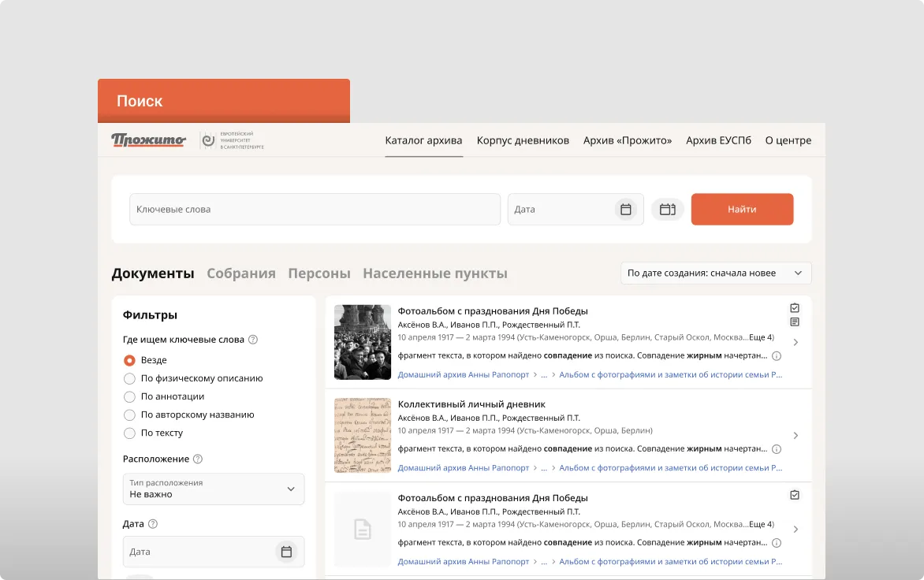Switch to the Персоны tab
924x580 pixels.
[319, 273]
